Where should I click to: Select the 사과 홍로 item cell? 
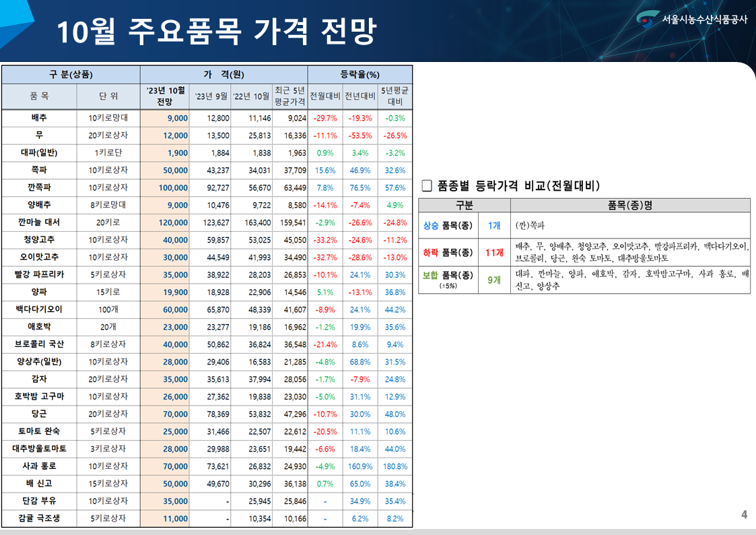[x=39, y=466]
